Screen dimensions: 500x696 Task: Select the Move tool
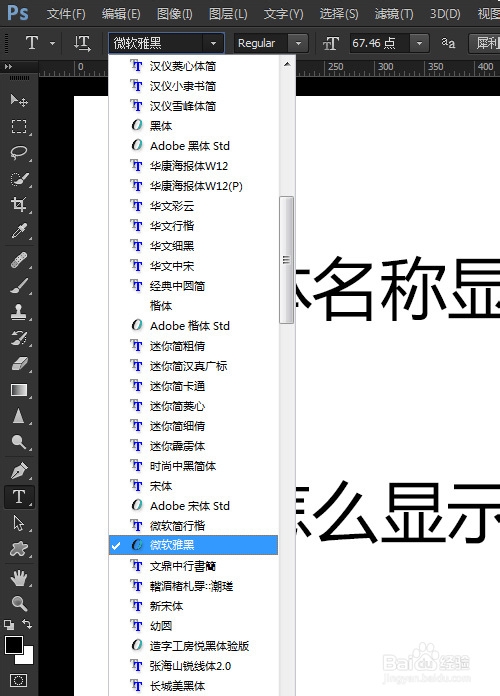(x=19, y=100)
